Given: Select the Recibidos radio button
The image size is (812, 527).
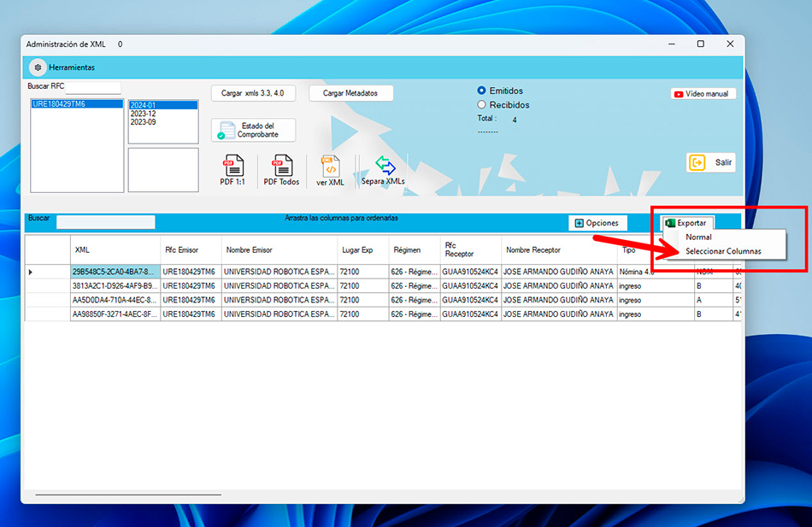Looking at the screenshot, I should 482,105.
